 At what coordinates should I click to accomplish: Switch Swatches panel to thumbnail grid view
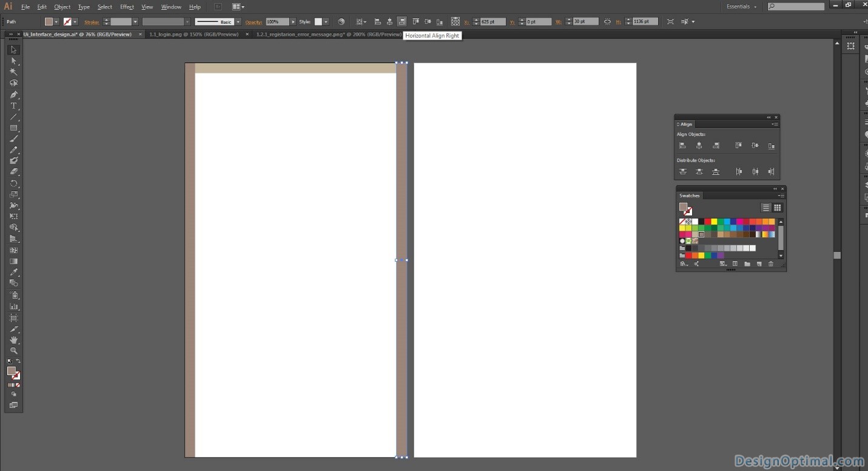(x=777, y=208)
